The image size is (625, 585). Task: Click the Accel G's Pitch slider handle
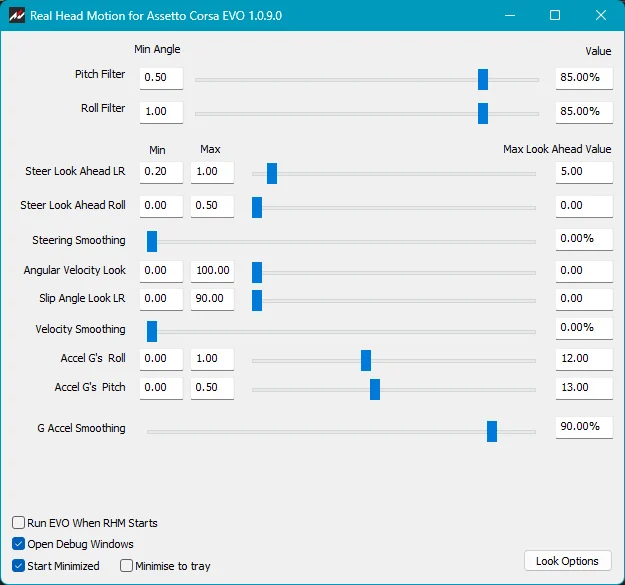[x=375, y=389]
